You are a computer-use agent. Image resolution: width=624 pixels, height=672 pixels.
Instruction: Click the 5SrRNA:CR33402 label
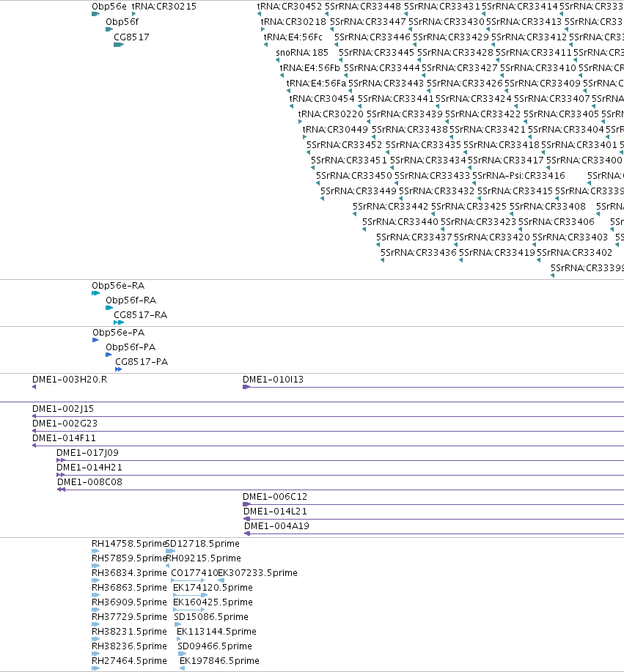[575, 254]
